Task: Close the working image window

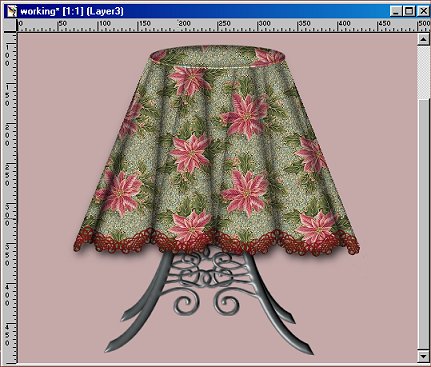Action: coord(423,11)
